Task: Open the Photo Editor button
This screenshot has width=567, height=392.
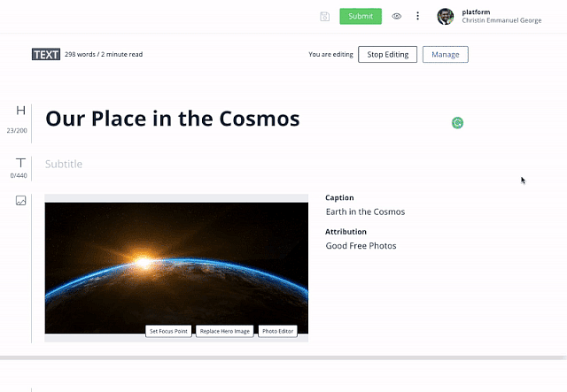Action: (277, 331)
